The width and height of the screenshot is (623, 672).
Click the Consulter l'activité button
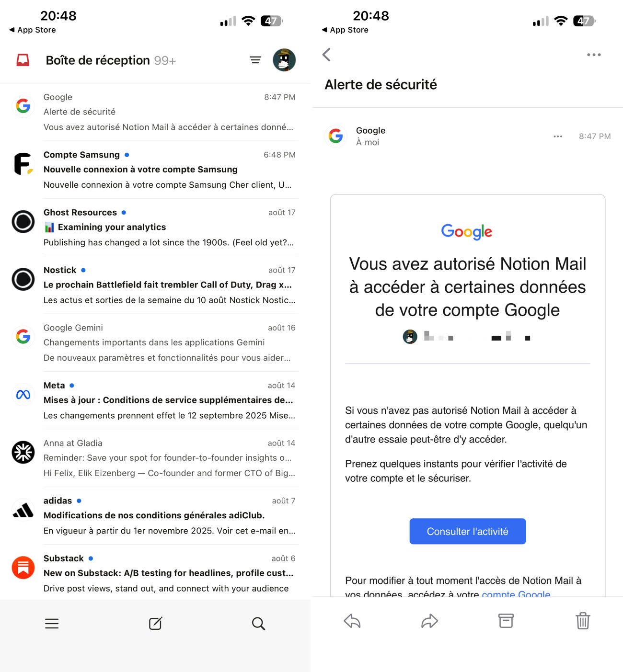click(468, 531)
